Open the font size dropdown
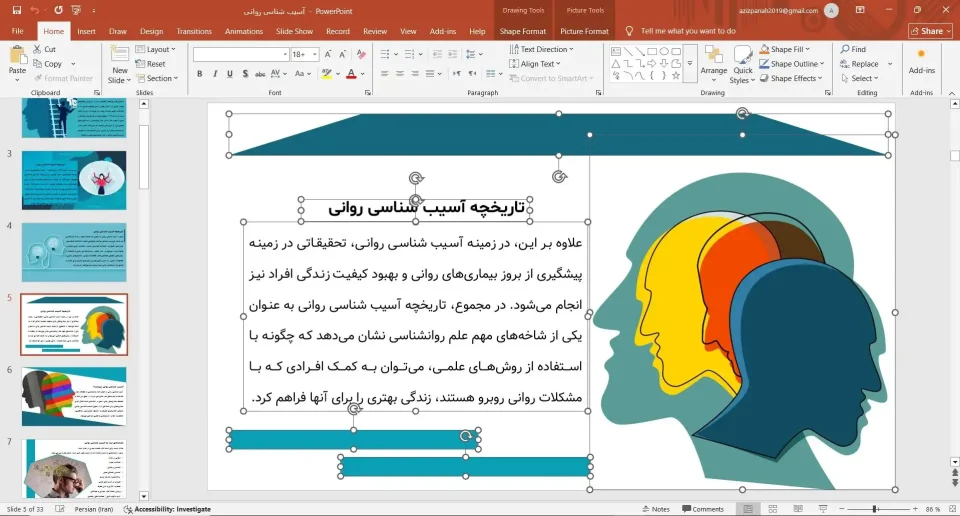The width and height of the screenshot is (960, 516). tap(315, 54)
